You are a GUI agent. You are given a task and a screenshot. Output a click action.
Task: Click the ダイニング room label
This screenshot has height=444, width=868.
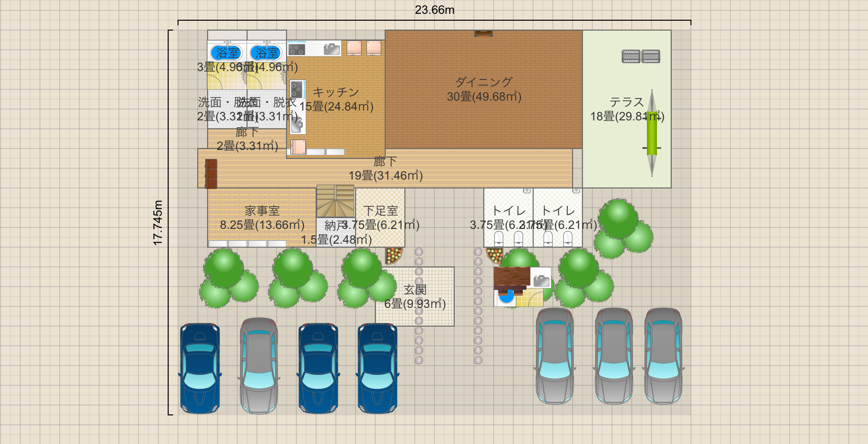(x=484, y=82)
